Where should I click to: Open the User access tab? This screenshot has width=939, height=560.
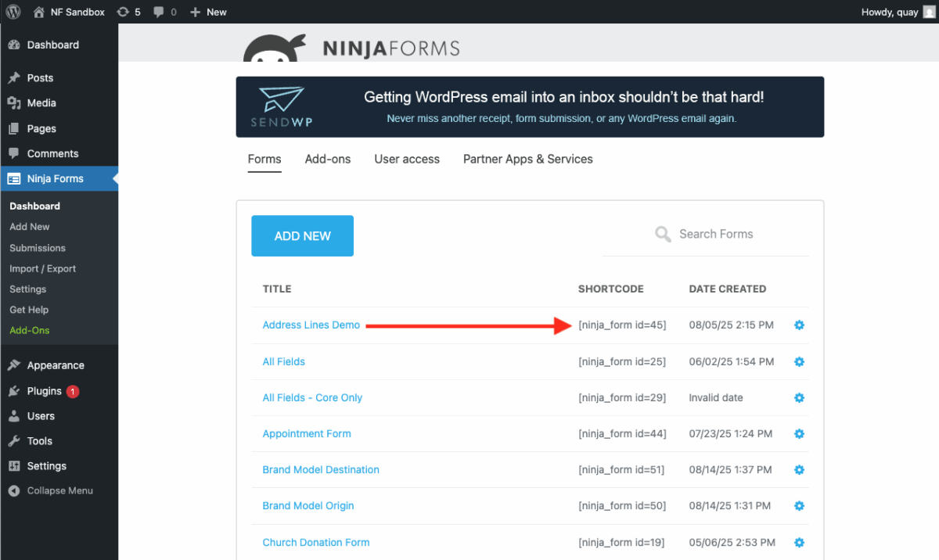pos(407,159)
